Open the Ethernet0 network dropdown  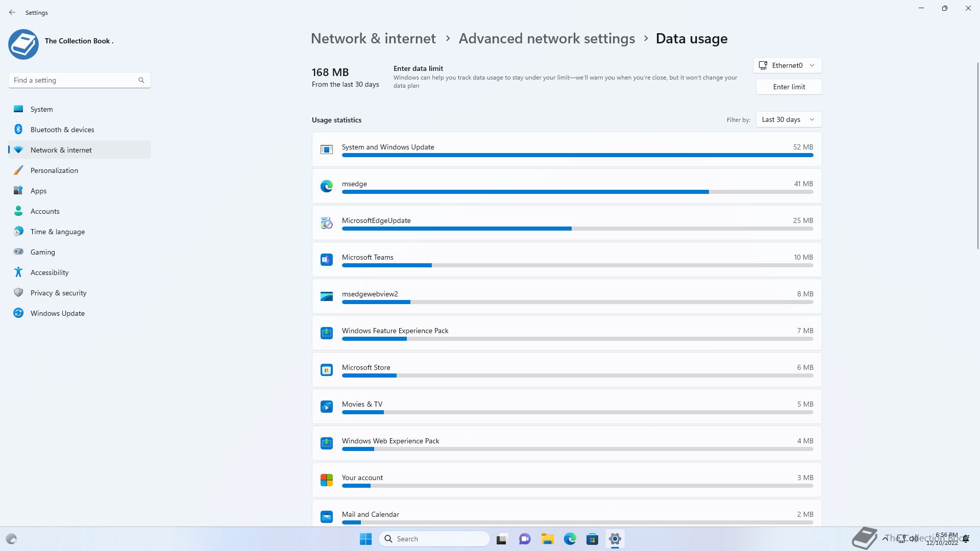point(788,65)
